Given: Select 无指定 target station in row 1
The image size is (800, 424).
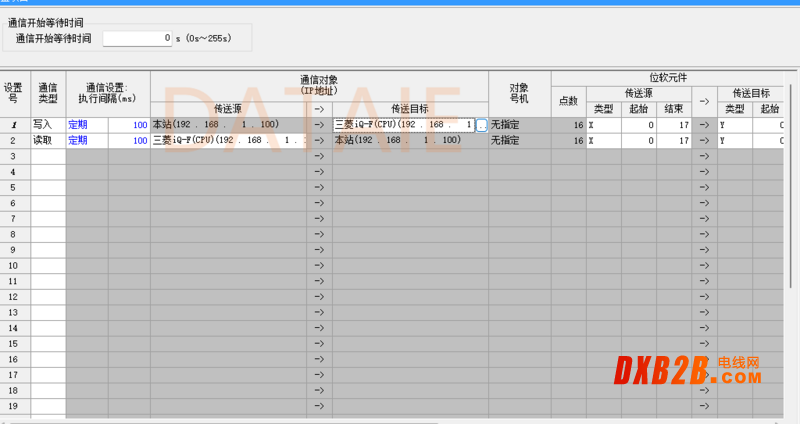Looking at the screenshot, I should click(x=519, y=125).
